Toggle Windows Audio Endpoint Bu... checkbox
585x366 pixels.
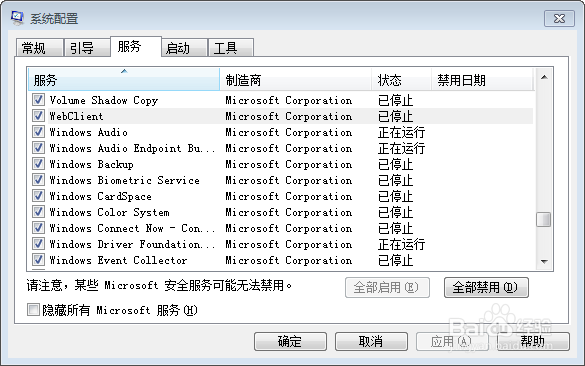(x=38, y=148)
